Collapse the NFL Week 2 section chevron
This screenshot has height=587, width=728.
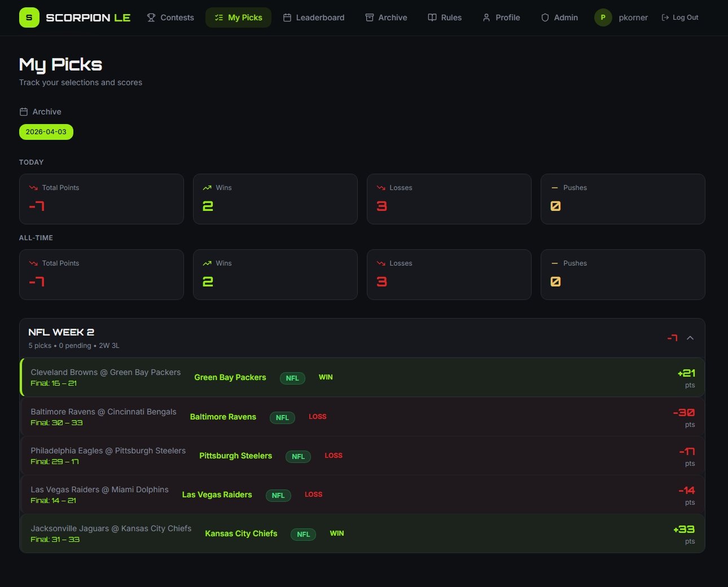click(690, 338)
